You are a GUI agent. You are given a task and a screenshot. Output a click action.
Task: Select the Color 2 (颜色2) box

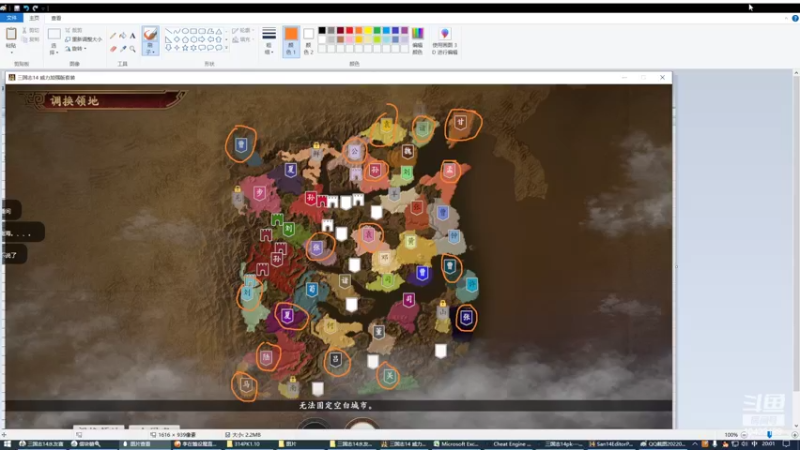click(308, 41)
